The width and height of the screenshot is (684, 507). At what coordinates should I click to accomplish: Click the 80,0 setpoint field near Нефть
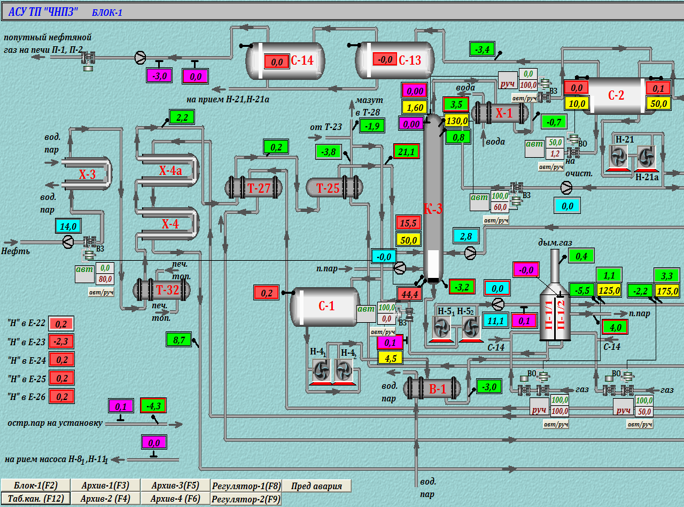105,278
